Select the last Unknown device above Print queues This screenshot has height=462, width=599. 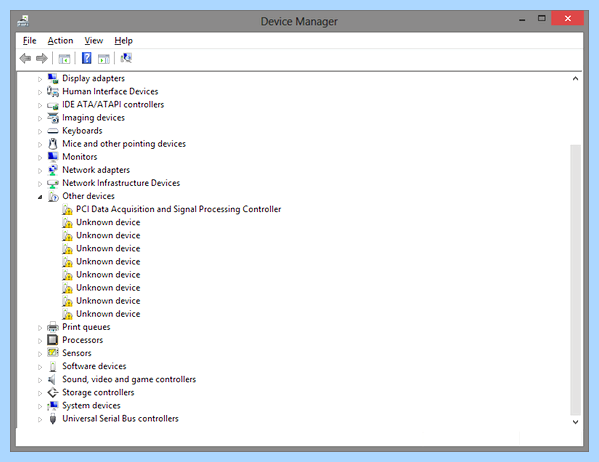pyautogui.click(x=108, y=314)
